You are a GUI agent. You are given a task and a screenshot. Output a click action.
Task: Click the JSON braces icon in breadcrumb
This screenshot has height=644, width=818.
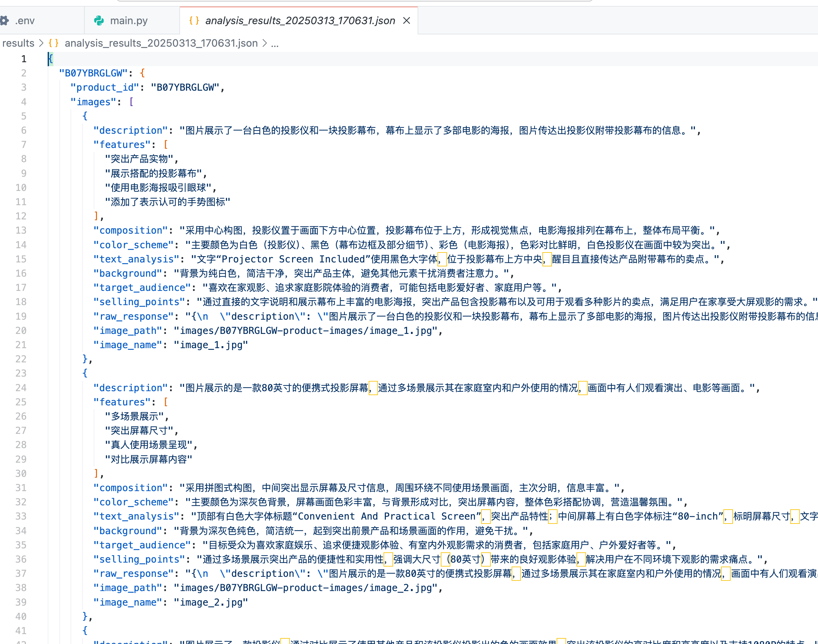click(x=54, y=43)
